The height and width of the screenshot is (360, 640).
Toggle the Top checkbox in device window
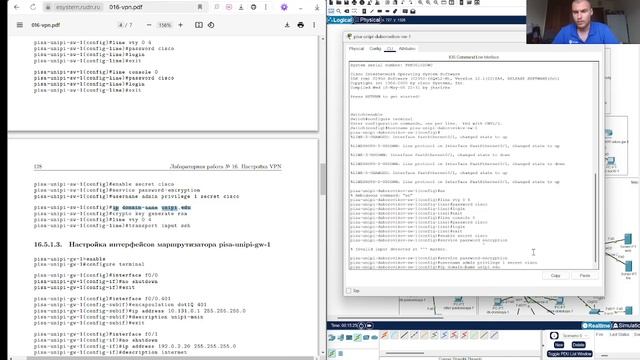(x=349, y=291)
